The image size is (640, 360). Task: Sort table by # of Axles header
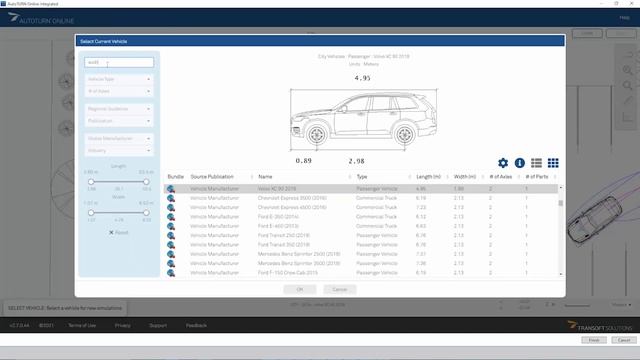pos(500,177)
